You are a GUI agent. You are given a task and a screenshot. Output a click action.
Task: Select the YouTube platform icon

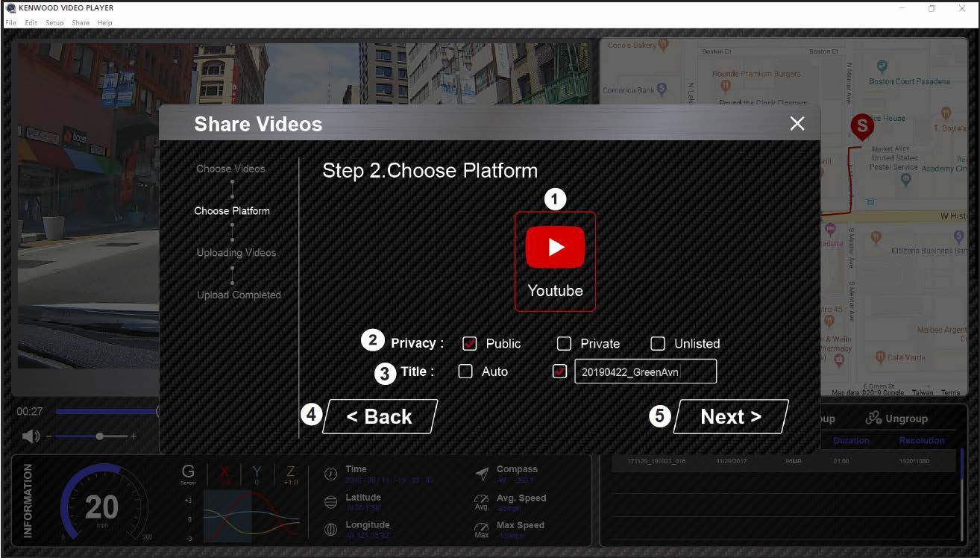point(555,248)
